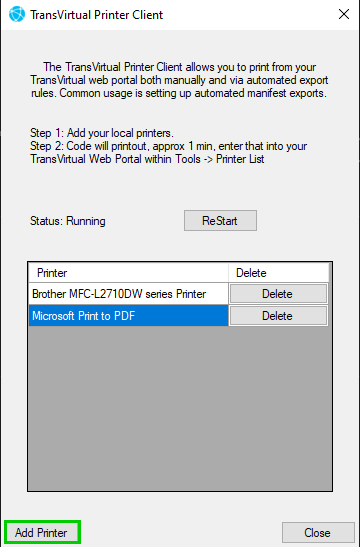Select the Microsoft Print to PDF row
The height and width of the screenshot is (547, 360).
tap(128, 316)
